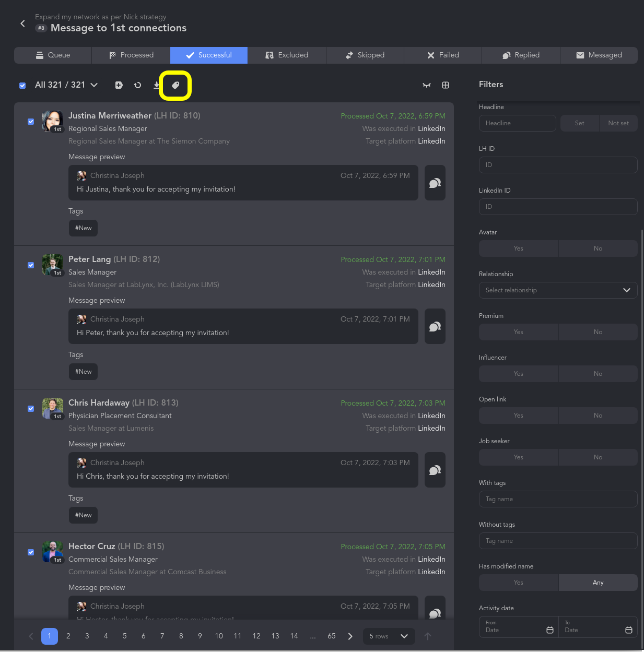Click the #New tag under Justina Merriweather

pos(84,228)
